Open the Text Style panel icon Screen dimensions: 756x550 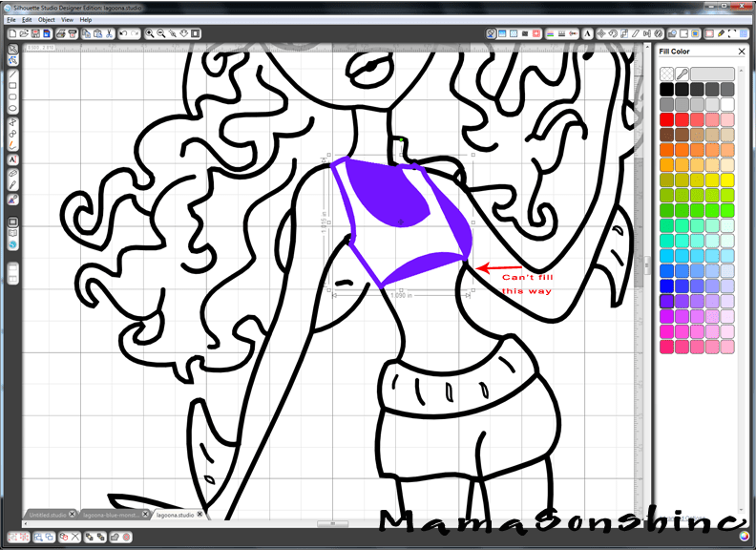pos(589,33)
